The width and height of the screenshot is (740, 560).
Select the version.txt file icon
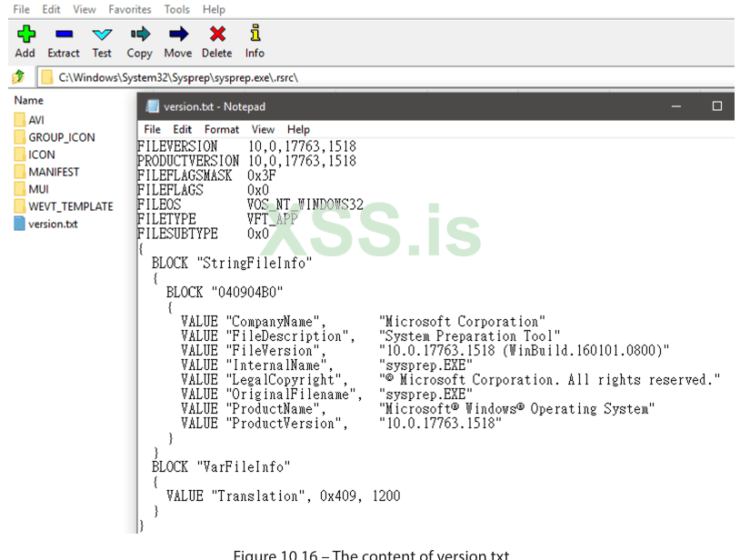pyautogui.click(x=19, y=224)
